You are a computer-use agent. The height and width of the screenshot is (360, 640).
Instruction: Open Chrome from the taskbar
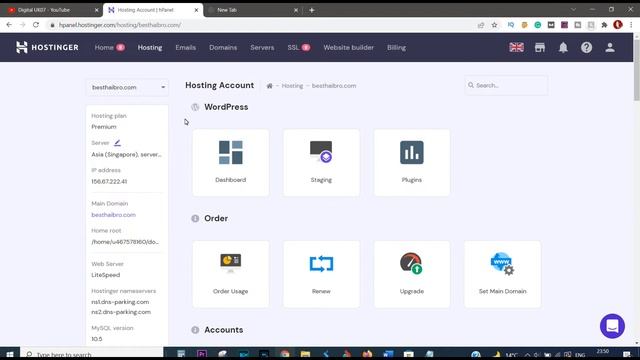[285, 354]
